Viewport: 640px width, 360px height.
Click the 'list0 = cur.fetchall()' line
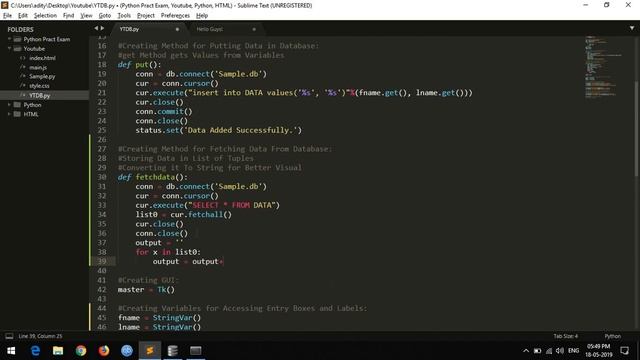[184, 214]
